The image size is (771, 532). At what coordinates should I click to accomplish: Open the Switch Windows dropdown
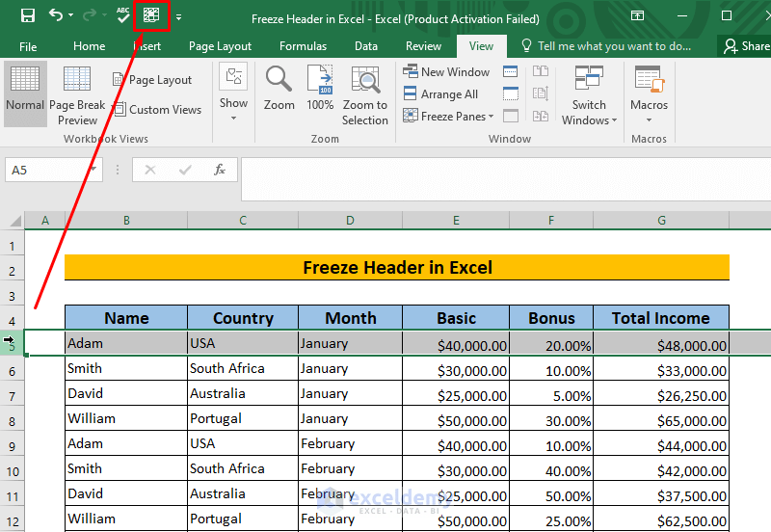589,95
